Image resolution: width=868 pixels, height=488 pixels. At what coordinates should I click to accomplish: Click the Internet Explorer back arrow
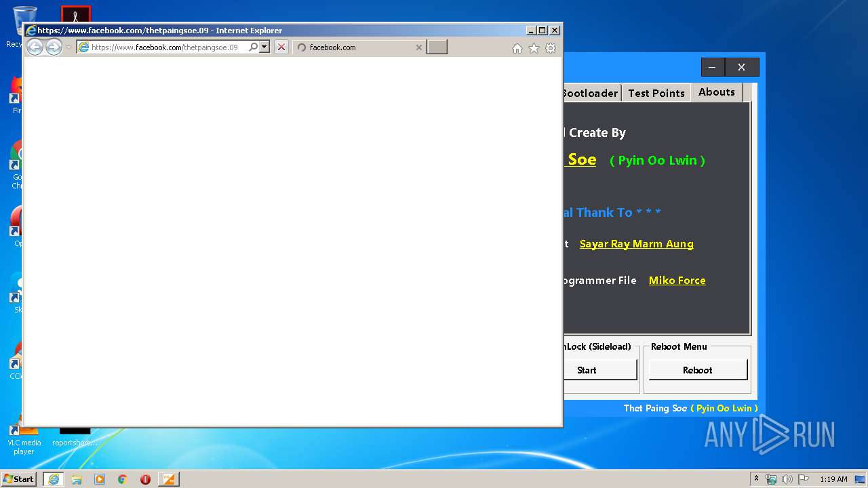click(x=35, y=47)
